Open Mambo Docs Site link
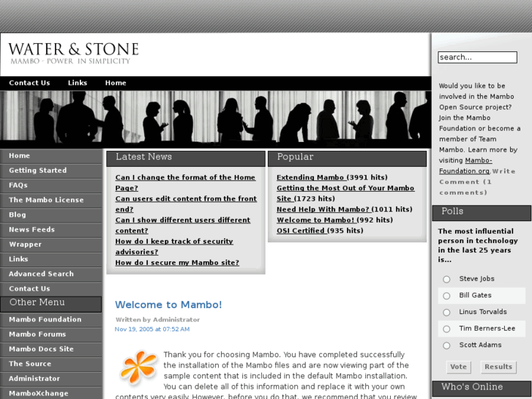Screen dimensions: 532x399 pyautogui.click(x=51, y=349)
